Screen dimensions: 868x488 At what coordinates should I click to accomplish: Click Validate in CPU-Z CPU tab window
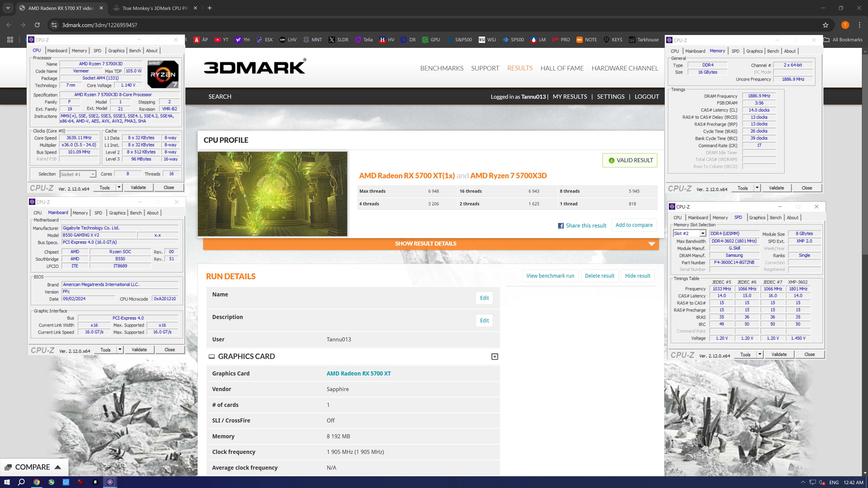138,188
